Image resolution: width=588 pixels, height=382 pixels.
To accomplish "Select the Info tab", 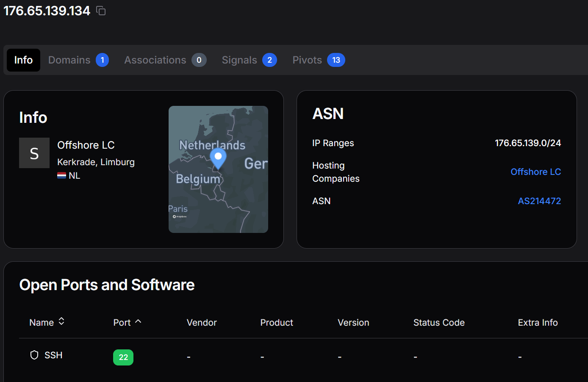I will click(x=23, y=60).
